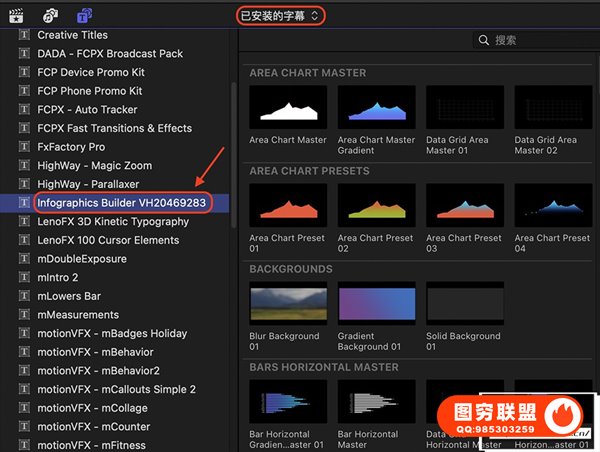Select the Area Chart Preset 04 thumbnail
Image resolution: width=600 pixels, height=452 pixels.
coord(552,205)
